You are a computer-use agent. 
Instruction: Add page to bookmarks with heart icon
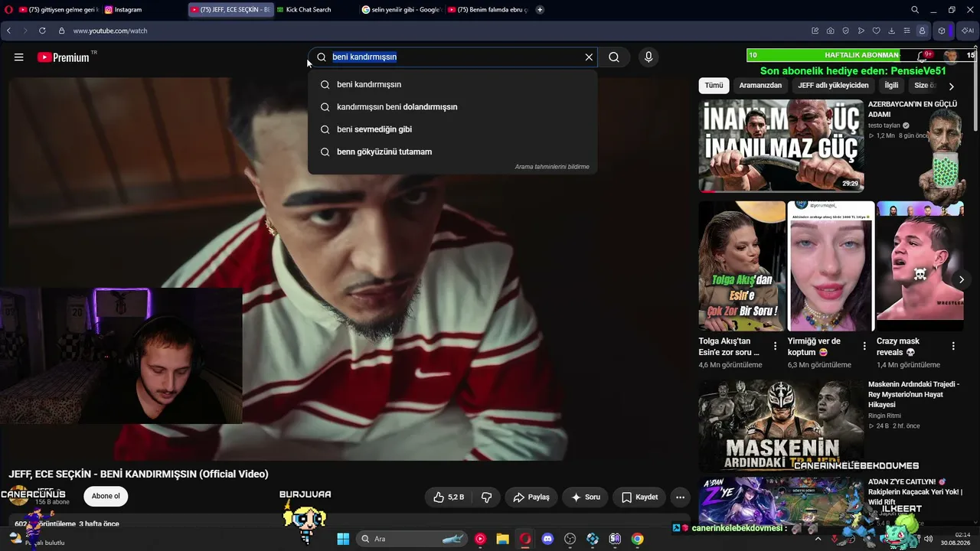click(x=877, y=31)
